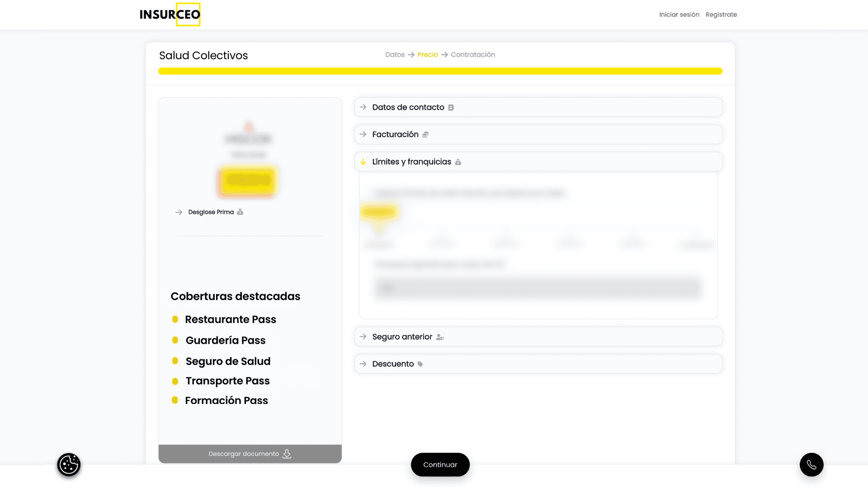868x488 pixels.
Task: Click the tag icon beside Descuento
Action: (420, 364)
